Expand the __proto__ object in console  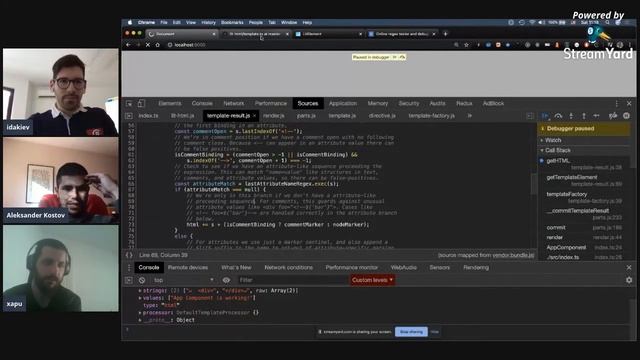(x=140, y=320)
